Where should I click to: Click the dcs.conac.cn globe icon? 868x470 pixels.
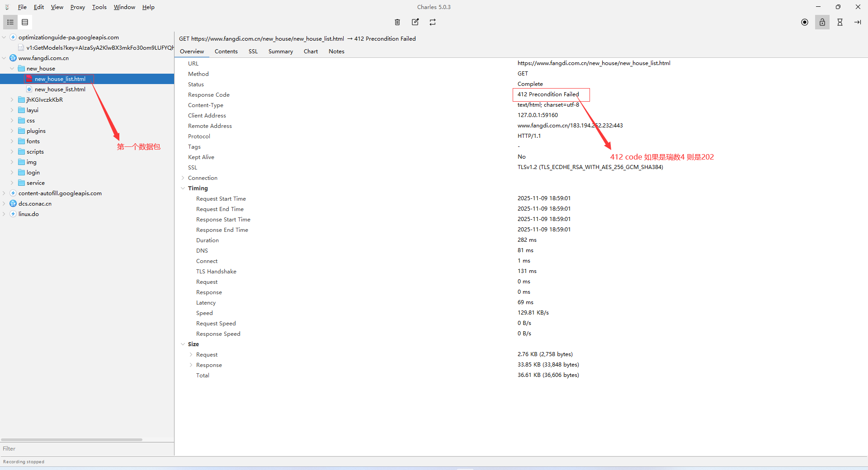(x=13, y=204)
